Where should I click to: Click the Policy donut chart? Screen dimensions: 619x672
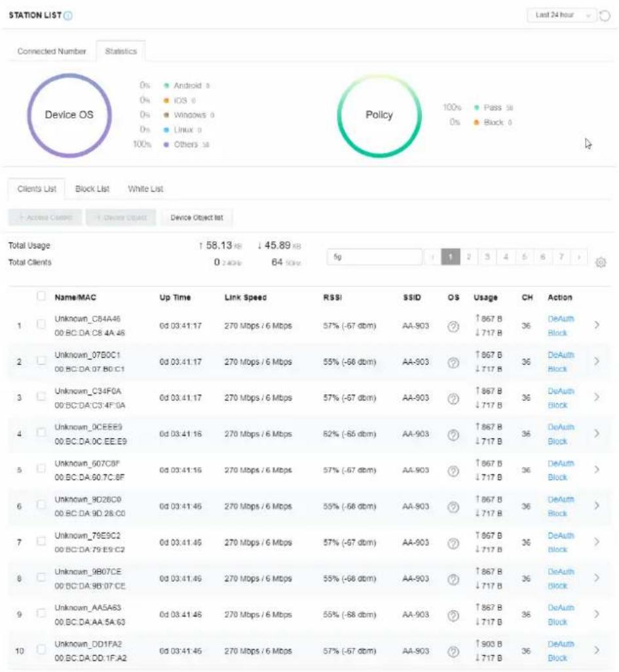[379, 115]
